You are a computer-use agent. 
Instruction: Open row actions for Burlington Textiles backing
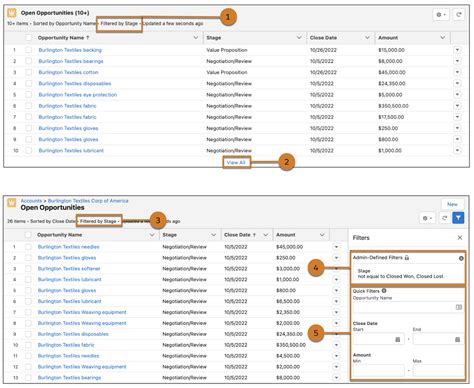point(457,50)
